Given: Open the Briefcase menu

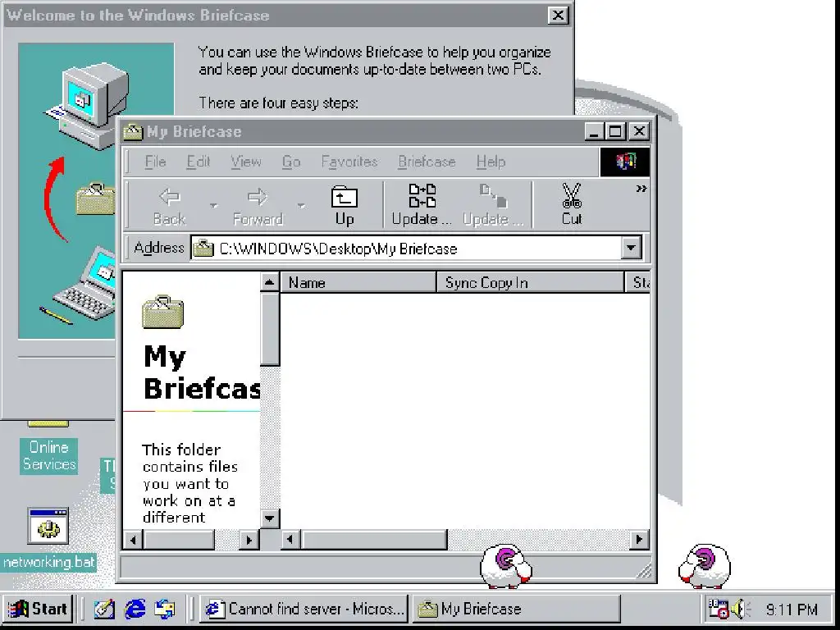Looking at the screenshot, I should click(427, 162).
